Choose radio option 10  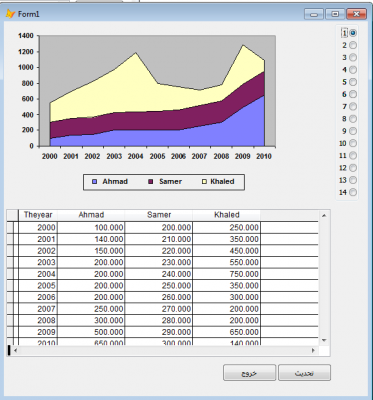pyautogui.click(x=353, y=143)
